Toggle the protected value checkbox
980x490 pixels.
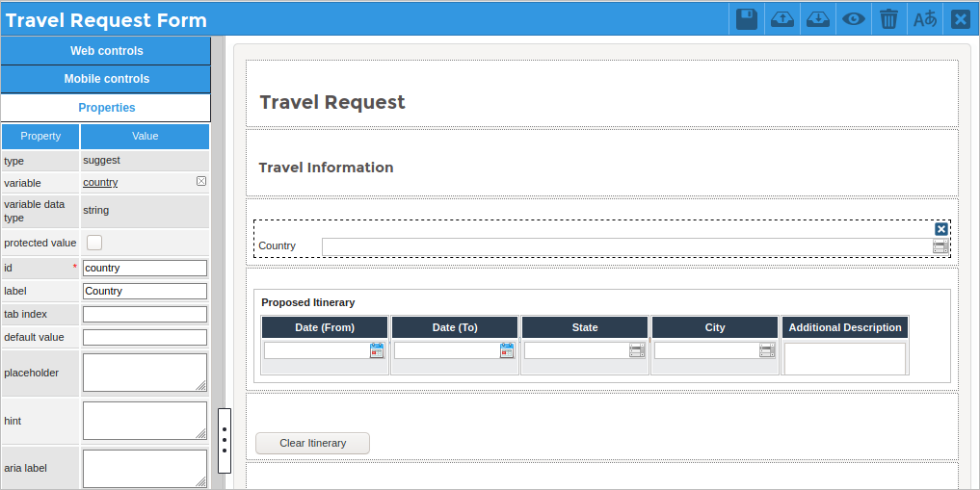click(94, 243)
